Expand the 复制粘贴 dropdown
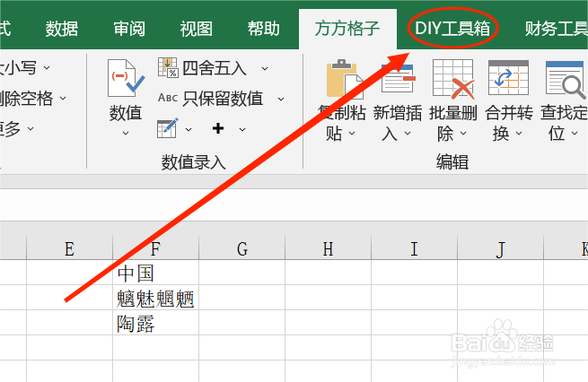This screenshot has height=382, width=588. coord(352,133)
